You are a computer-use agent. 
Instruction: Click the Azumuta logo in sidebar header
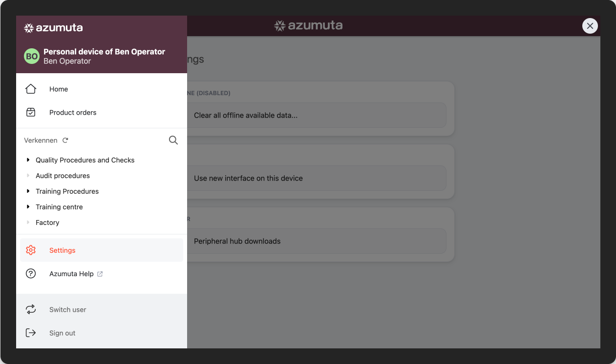pyautogui.click(x=53, y=28)
